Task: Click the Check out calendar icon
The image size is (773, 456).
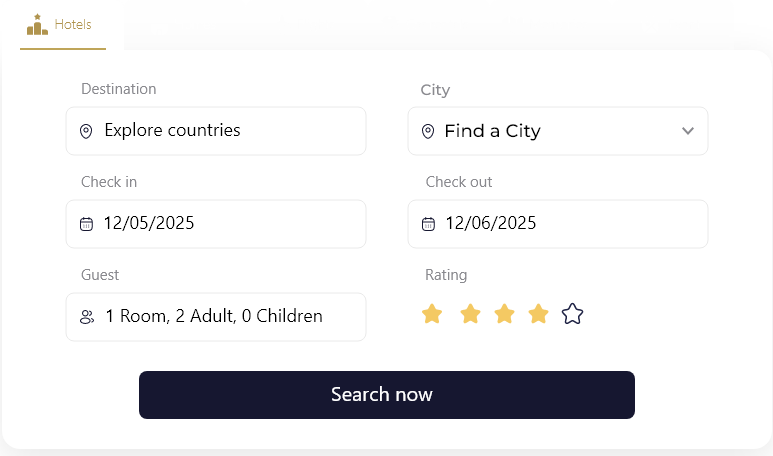Action: click(428, 224)
